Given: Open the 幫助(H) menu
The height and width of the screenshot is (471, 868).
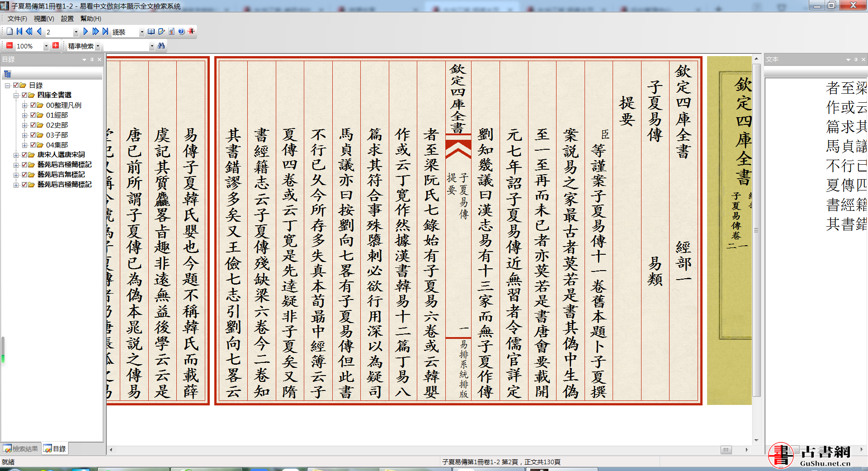Looking at the screenshot, I should pos(91,19).
